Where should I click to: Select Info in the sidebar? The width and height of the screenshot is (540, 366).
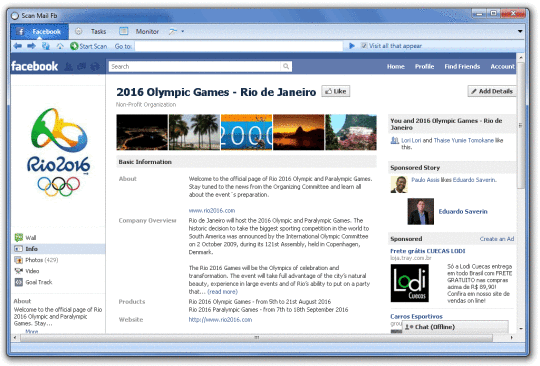(58, 249)
